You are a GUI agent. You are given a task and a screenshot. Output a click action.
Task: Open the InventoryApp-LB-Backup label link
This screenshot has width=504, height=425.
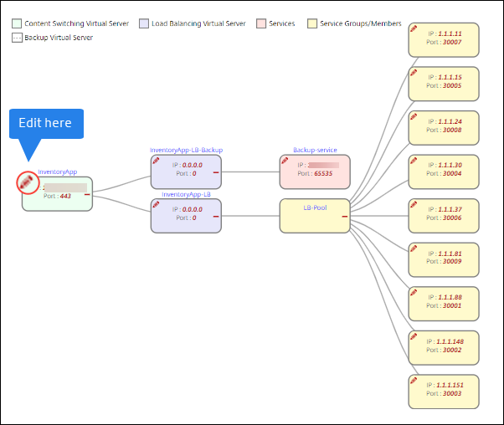point(186,150)
